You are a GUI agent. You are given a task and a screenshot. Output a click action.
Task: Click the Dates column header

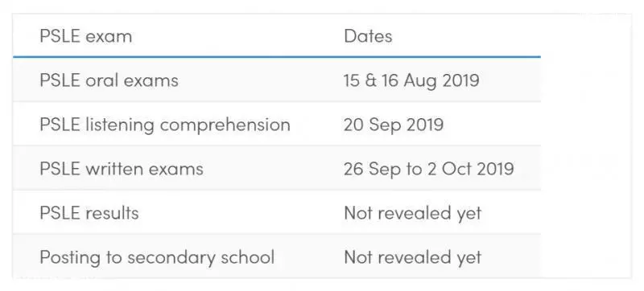[x=368, y=36]
